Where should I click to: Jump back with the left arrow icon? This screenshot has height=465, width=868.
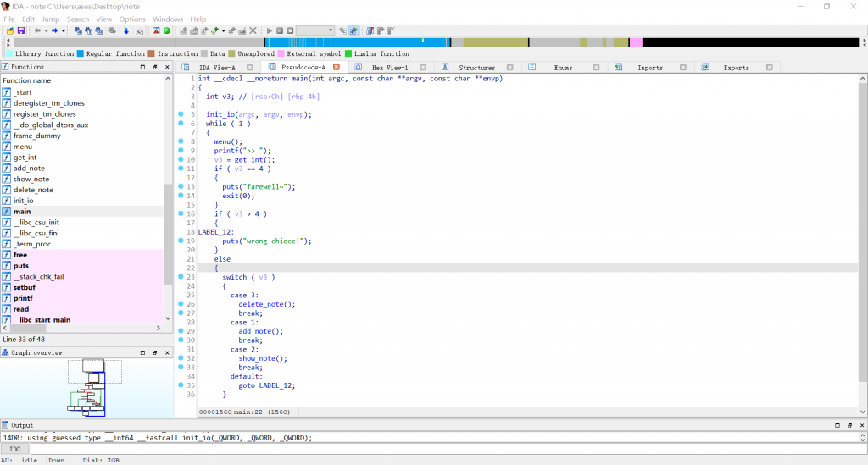pyautogui.click(x=37, y=31)
